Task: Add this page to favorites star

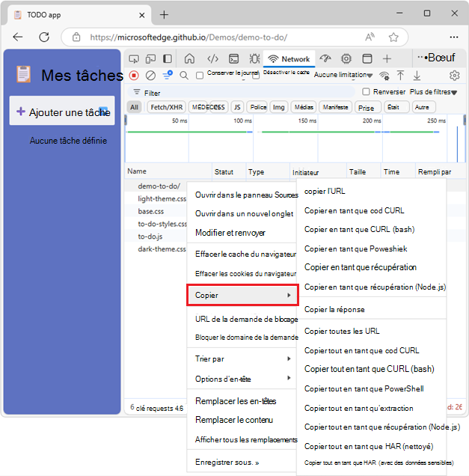Action: [393, 37]
